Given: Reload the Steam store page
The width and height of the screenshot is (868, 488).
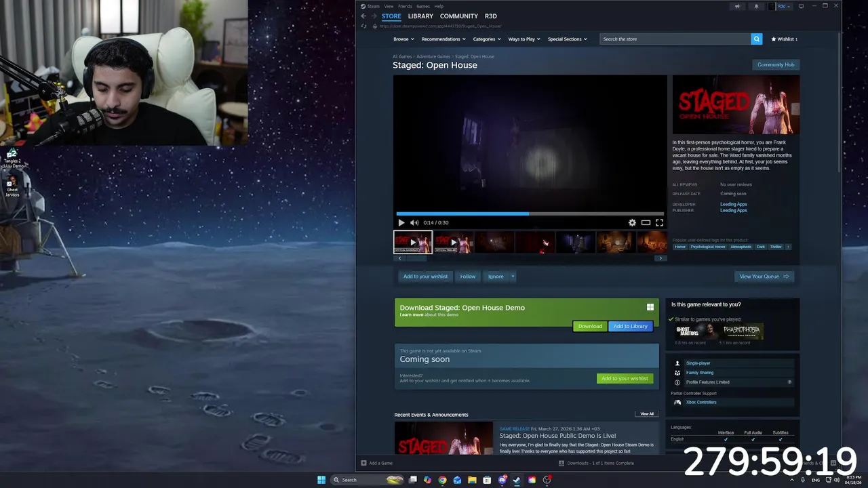Looking at the screenshot, I should (x=363, y=26).
